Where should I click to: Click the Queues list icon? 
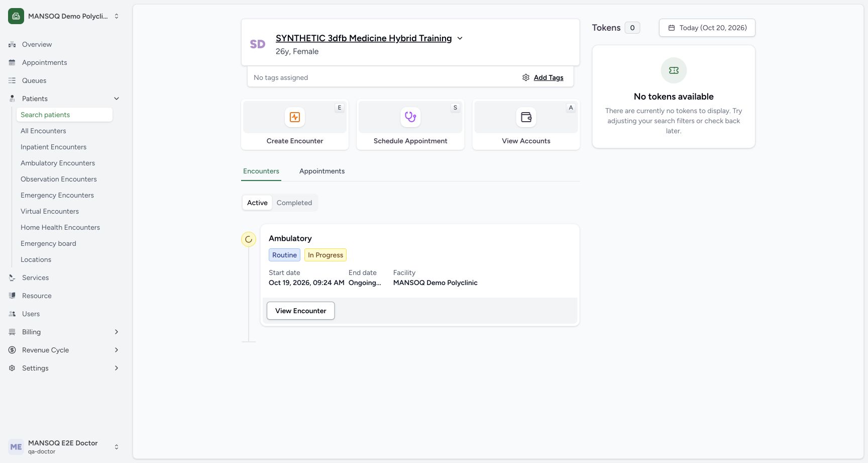tap(12, 80)
